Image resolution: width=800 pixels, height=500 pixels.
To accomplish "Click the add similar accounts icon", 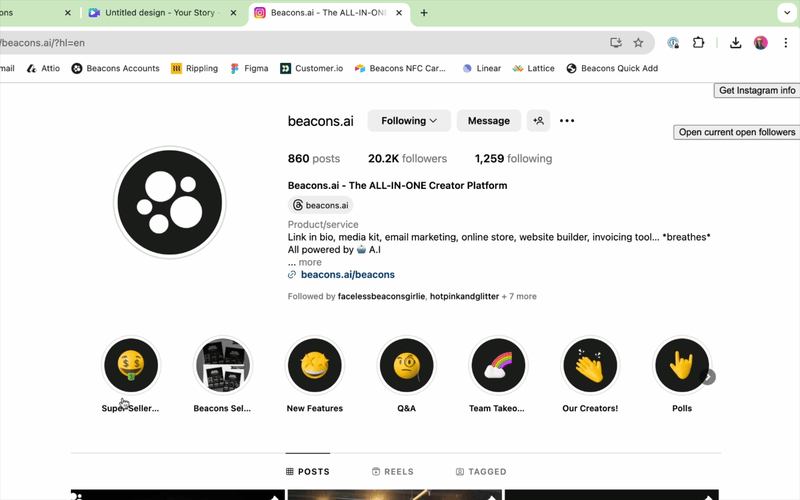I will pos(538,121).
